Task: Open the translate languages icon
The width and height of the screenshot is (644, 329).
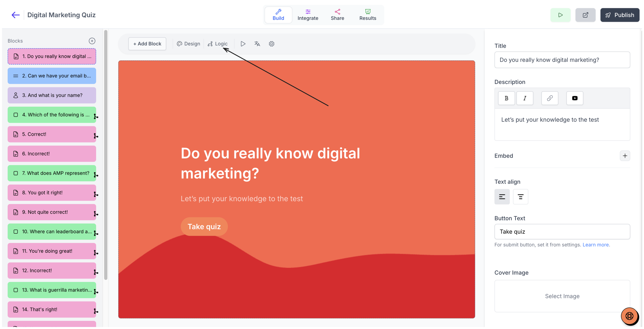Action: (257, 44)
